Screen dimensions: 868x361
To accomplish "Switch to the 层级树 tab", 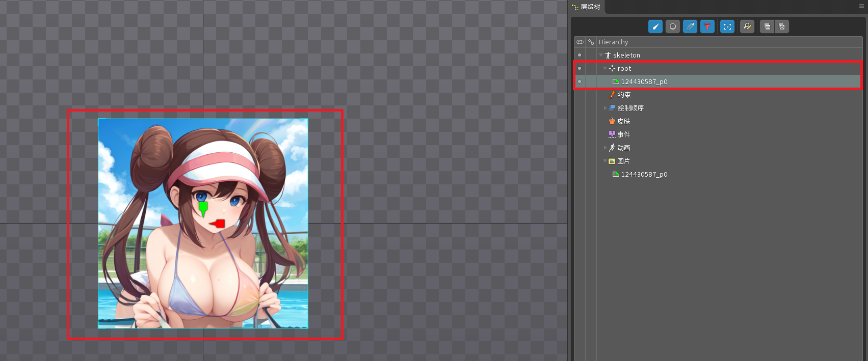I will pos(587,7).
